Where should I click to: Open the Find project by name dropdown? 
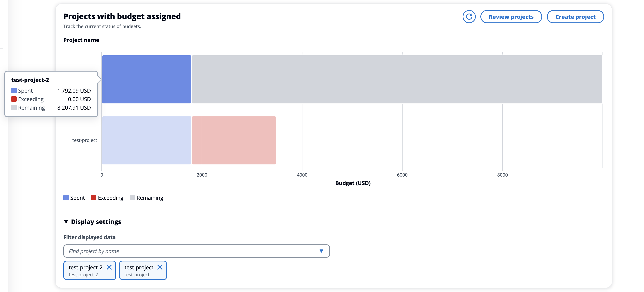321,251
